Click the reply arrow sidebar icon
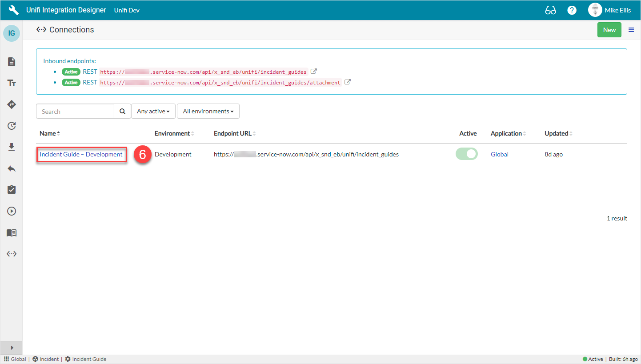 12,168
